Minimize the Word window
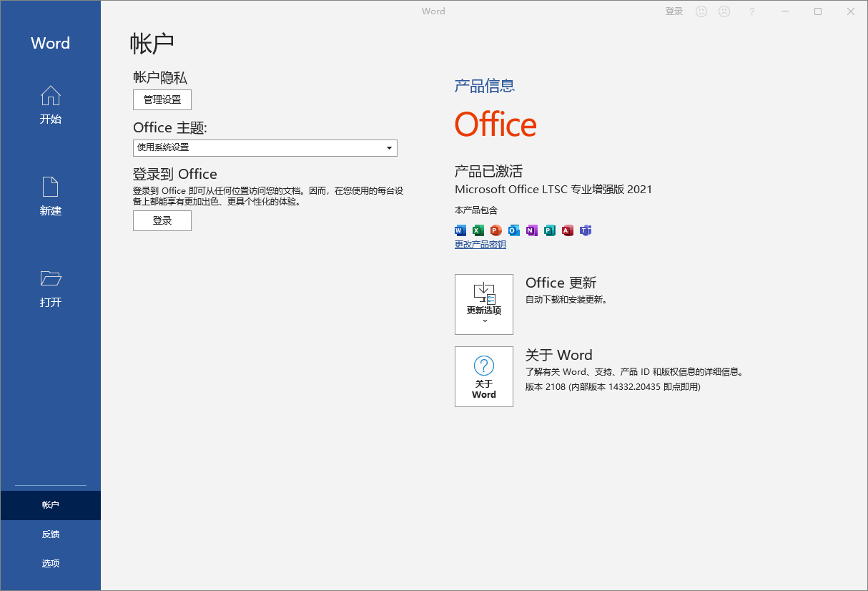This screenshot has width=868, height=591. pyautogui.click(x=784, y=11)
